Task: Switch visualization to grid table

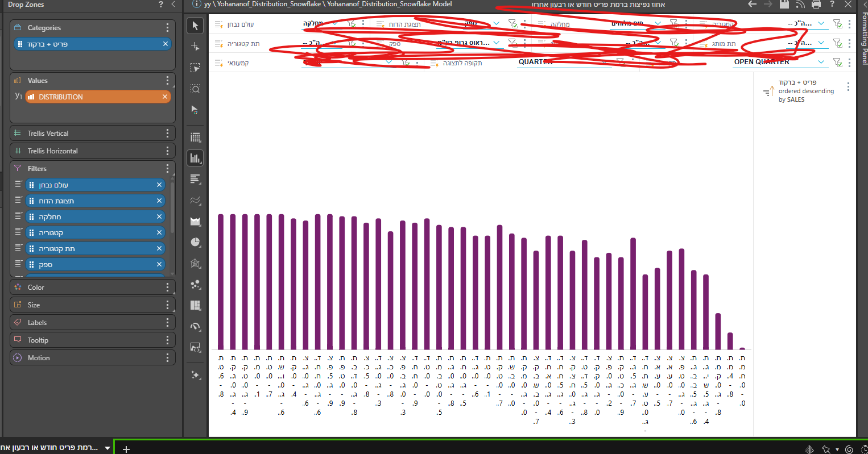Action: (195, 137)
